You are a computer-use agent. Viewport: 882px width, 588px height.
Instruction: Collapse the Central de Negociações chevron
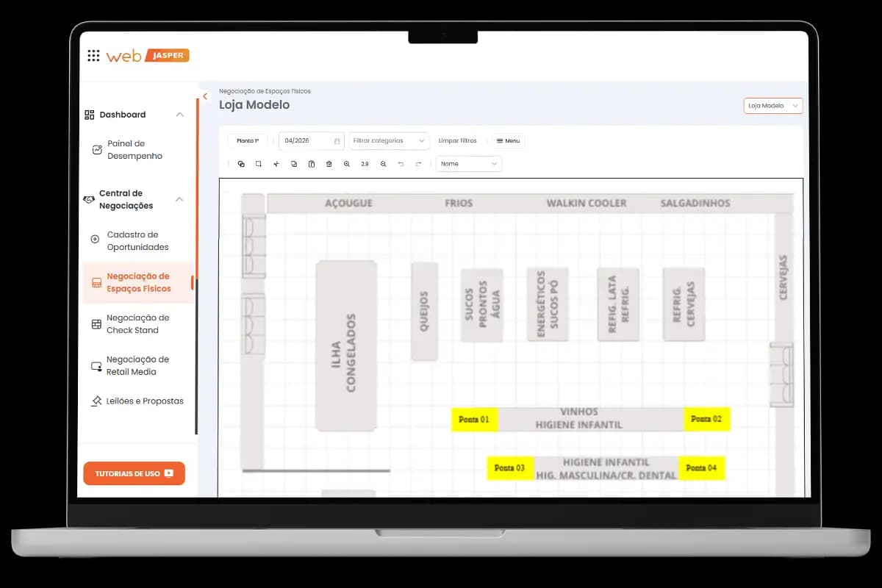(180, 200)
